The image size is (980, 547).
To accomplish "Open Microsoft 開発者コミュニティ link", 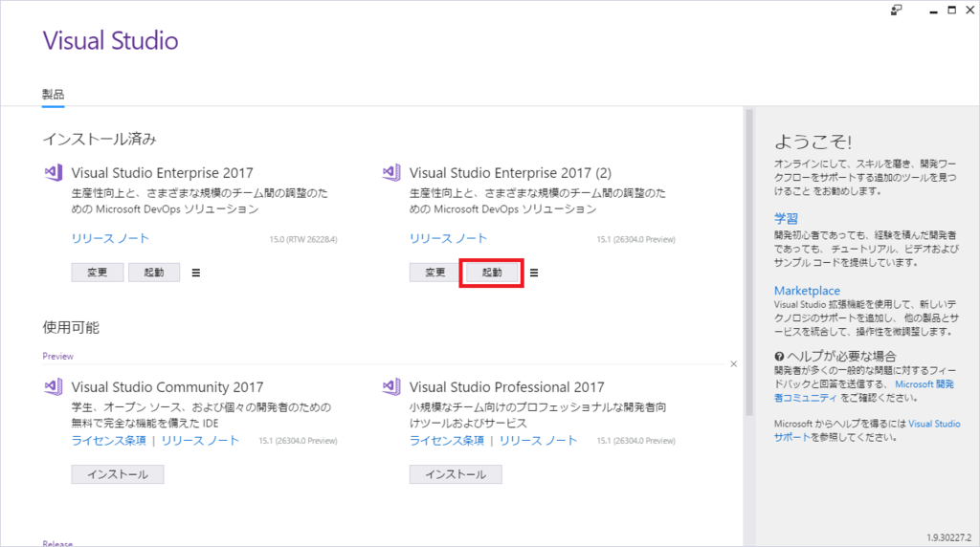I will (864, 391).
